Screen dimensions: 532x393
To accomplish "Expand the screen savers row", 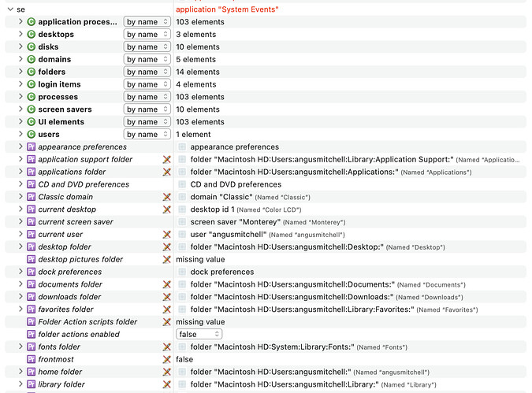I will tap(20, 109).
